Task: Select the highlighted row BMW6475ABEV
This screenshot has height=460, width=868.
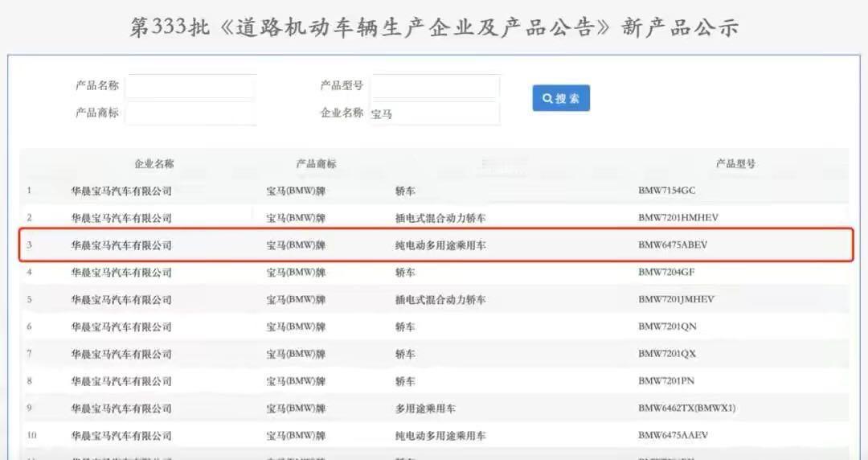Action: (436, 245)
